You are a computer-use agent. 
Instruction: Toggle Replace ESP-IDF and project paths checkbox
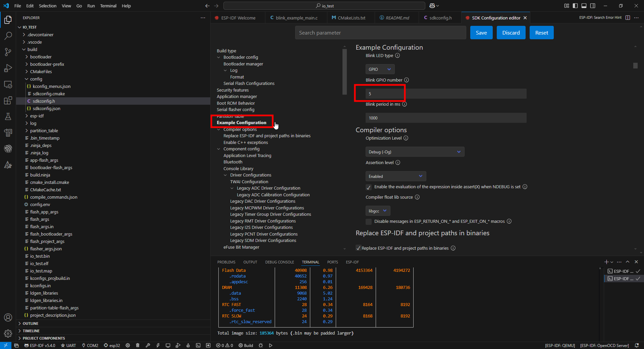click(358, 248)
